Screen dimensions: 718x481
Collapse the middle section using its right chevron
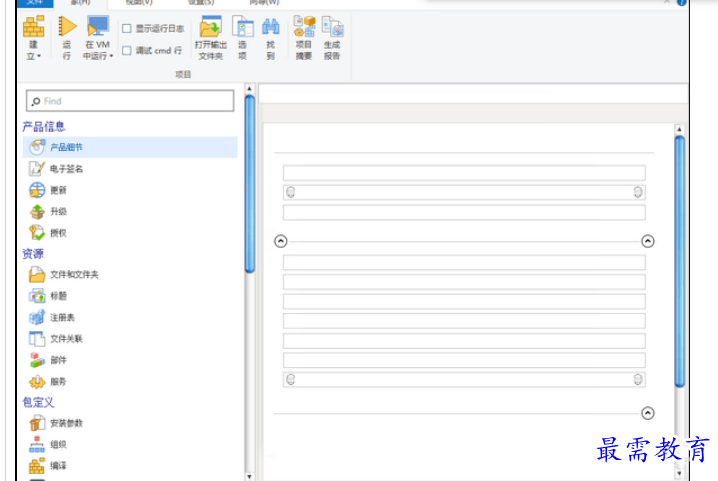click(x=647, y=241)
